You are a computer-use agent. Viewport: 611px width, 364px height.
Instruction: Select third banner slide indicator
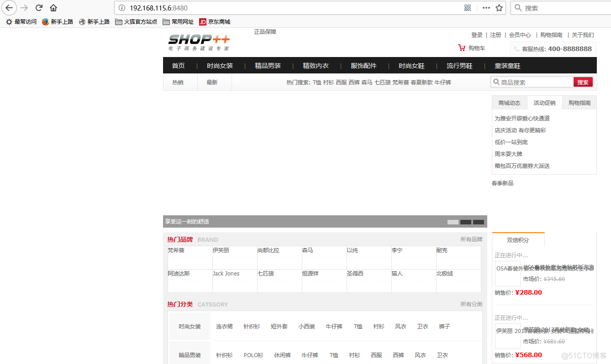[x=479, y=222]
